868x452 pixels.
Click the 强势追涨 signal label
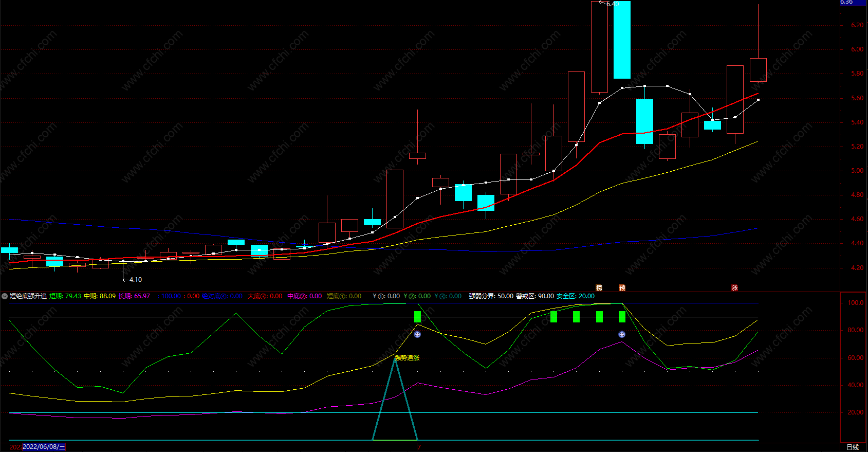(x=407, y=358)
